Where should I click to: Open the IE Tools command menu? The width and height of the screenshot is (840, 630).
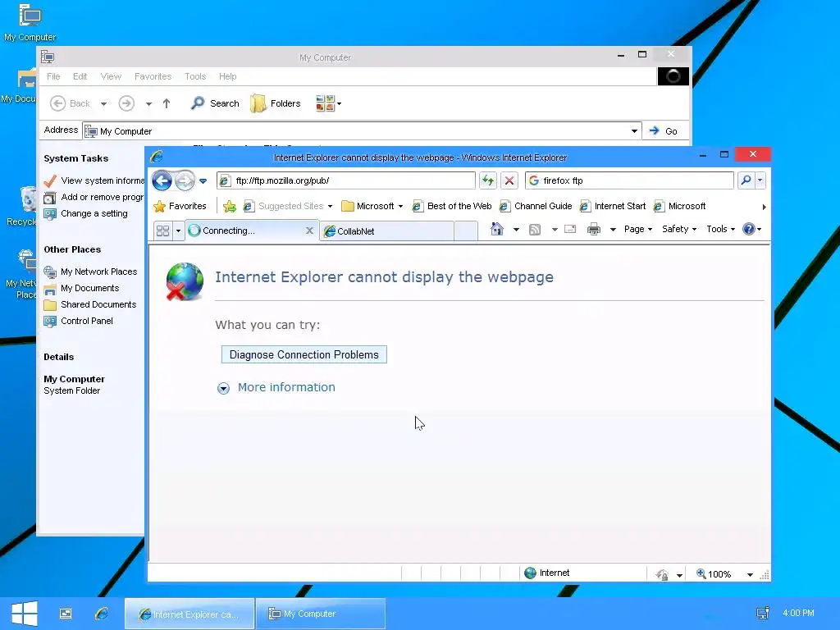click(x=720, y=230)
